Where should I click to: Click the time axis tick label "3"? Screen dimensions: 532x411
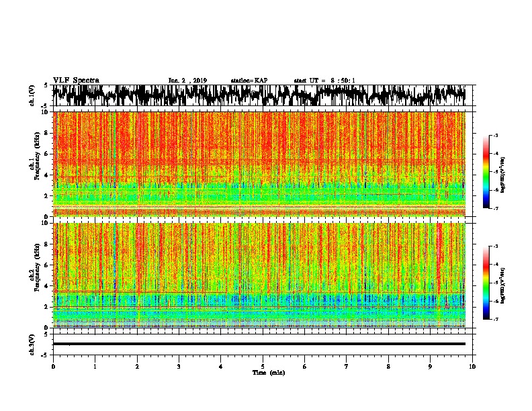[179, 367]
